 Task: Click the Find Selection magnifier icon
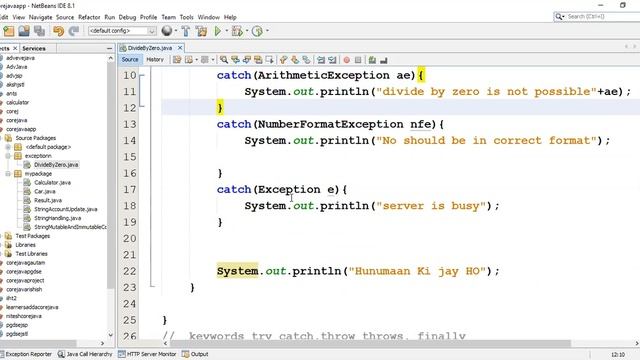coord(224,60)
